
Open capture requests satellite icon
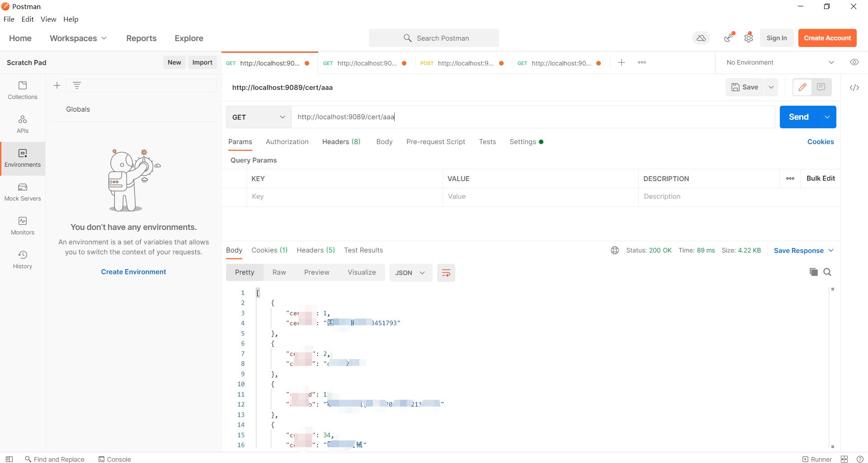tap(729, 38)
